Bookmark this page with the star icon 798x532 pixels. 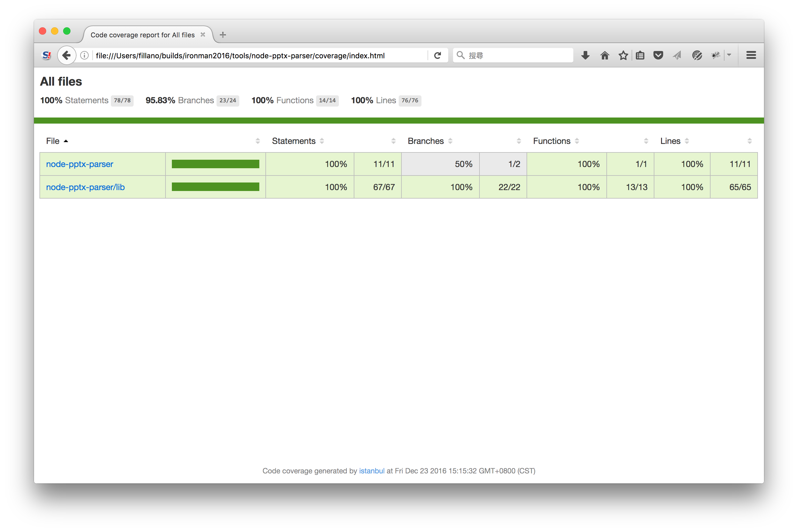coord(623,55)
